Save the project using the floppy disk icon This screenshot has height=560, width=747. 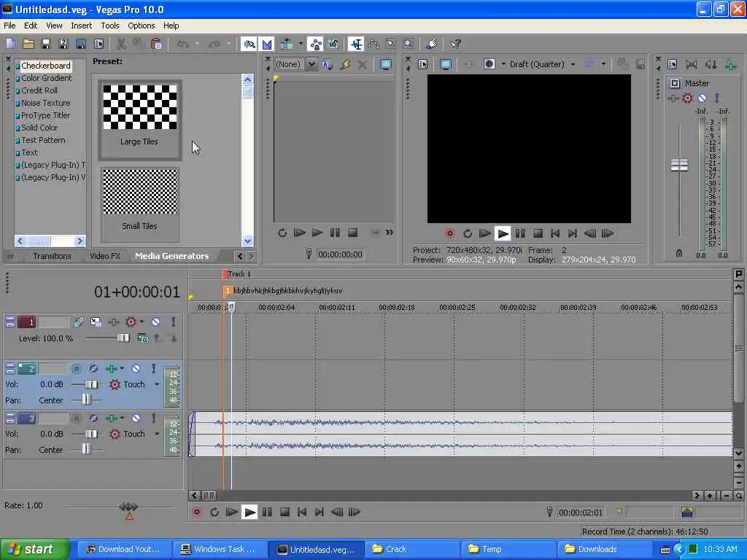pos(46,44)
